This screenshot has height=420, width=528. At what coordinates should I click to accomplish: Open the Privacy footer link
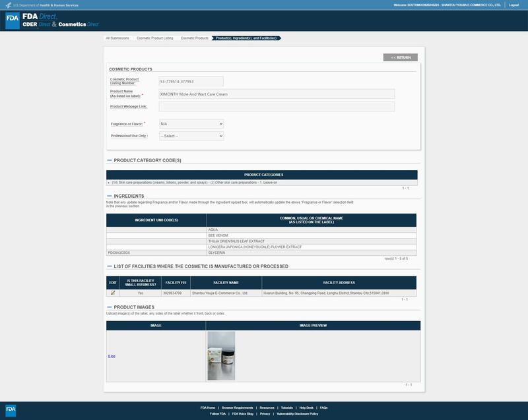pos(265,413)
